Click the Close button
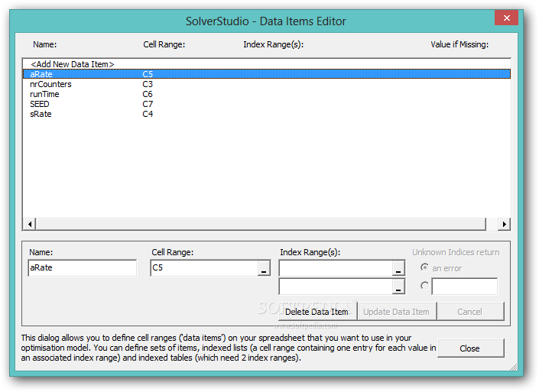 pyautogui.click(x=470, y=348)
